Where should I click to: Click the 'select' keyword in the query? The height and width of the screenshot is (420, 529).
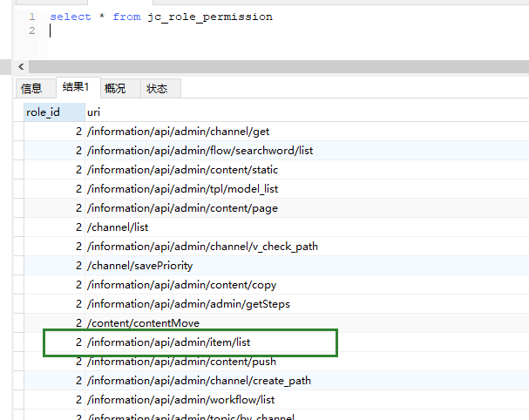[x=71, y=17]
